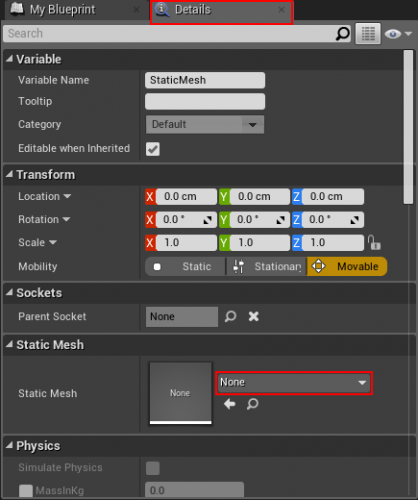The image size is (418, 500).
Task: Clear Parent Socket with the X icon
Action: click(254, 316)
